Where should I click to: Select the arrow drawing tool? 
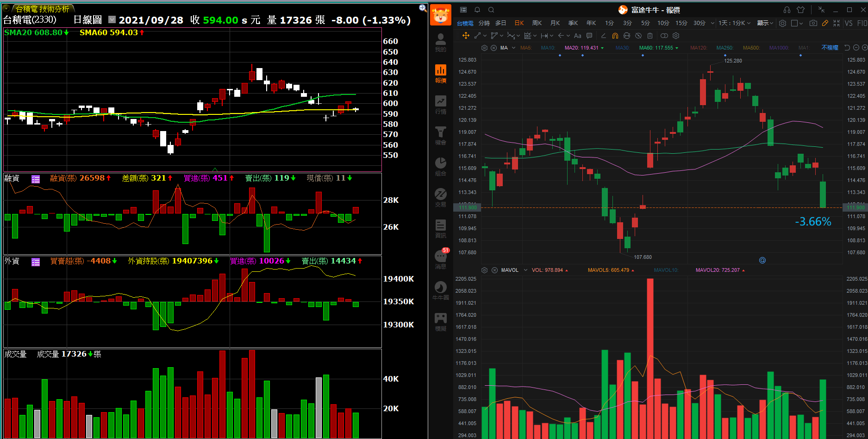561,36
